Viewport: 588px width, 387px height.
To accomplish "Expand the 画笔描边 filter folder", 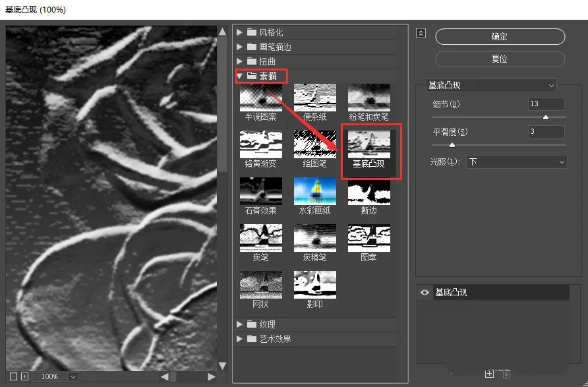I will tap(239, 47).
